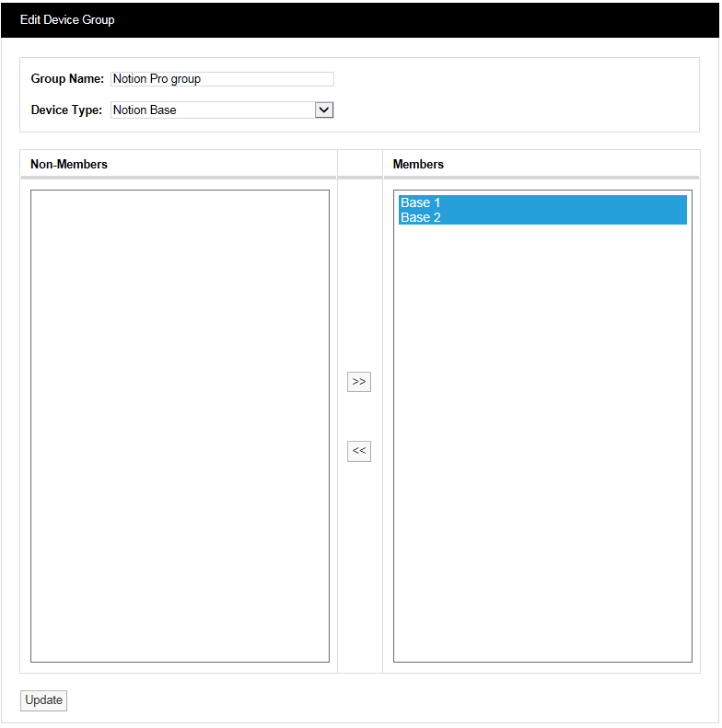Click the << move-to-non-members button
This screenshot has height=728, width=722.
[359, 451]
